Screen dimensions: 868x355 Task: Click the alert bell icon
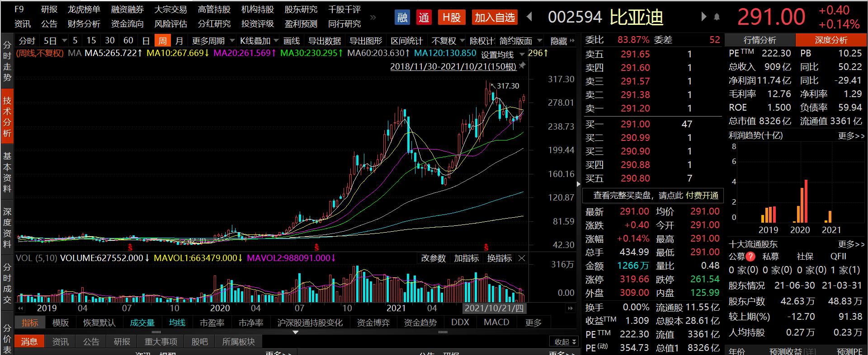(x=717, y=17)
